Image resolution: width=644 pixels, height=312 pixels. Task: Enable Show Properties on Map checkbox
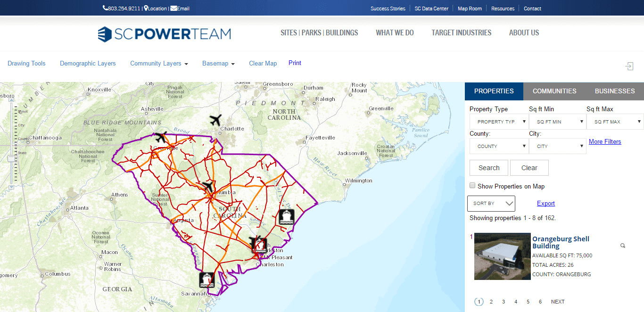click(472, 186)
